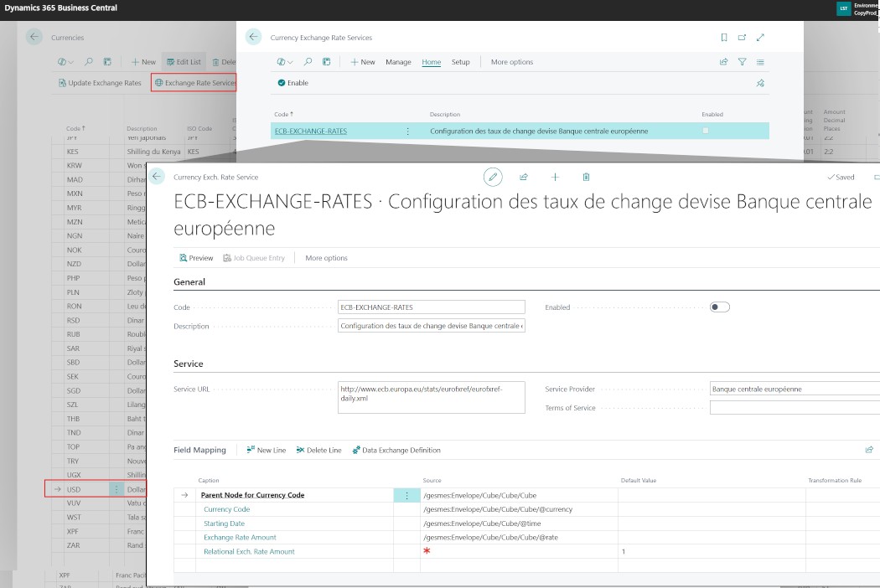The width and height of the screenshot is (880, 588).
Task: Click the Preview action on the service card
Action: 197,258
